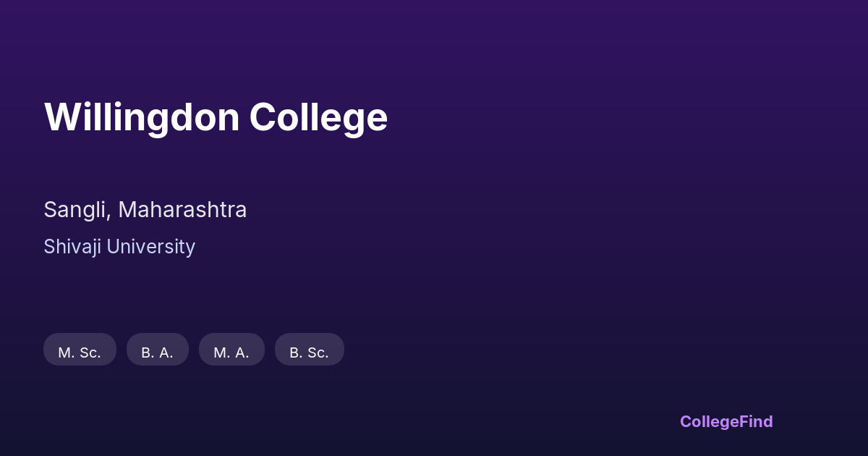Click the word "Willingdon" in the title
868x456 pixels.
[142, 117]
